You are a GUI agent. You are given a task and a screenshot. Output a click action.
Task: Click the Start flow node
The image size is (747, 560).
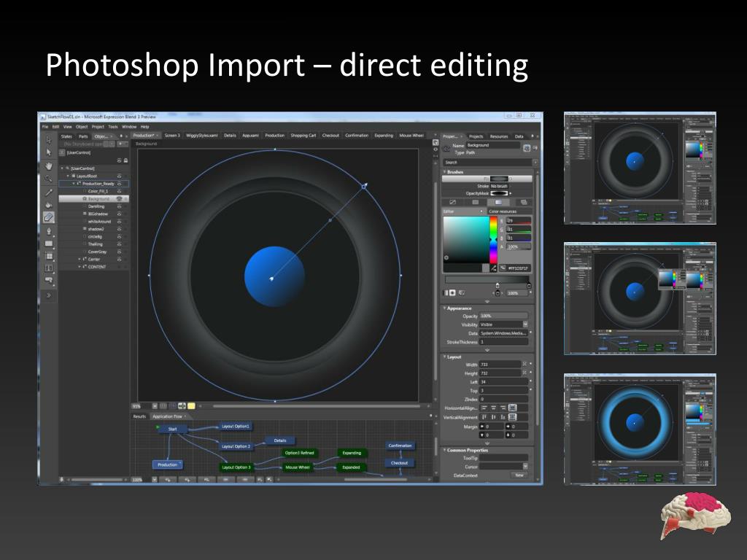click(172, 429)
